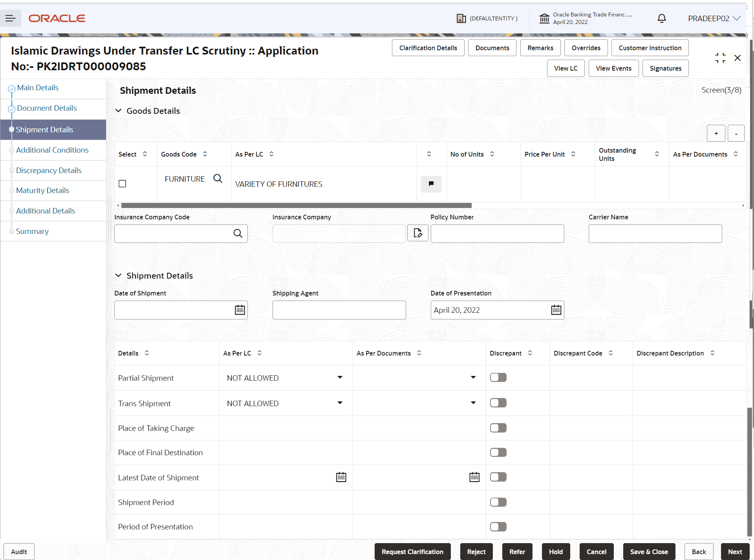Open Insurance Company Code lookup search
Image resolution: width=754 pixels, height=560 pixels.
(238, 233)
